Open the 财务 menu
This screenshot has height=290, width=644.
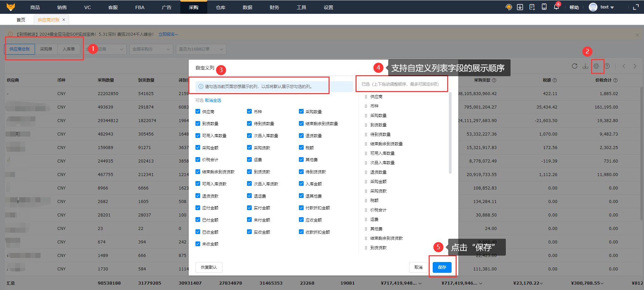(274, 7)
